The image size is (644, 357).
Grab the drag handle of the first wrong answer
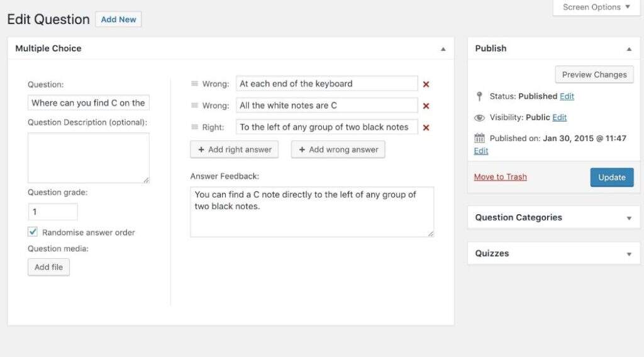click(194, 84)
